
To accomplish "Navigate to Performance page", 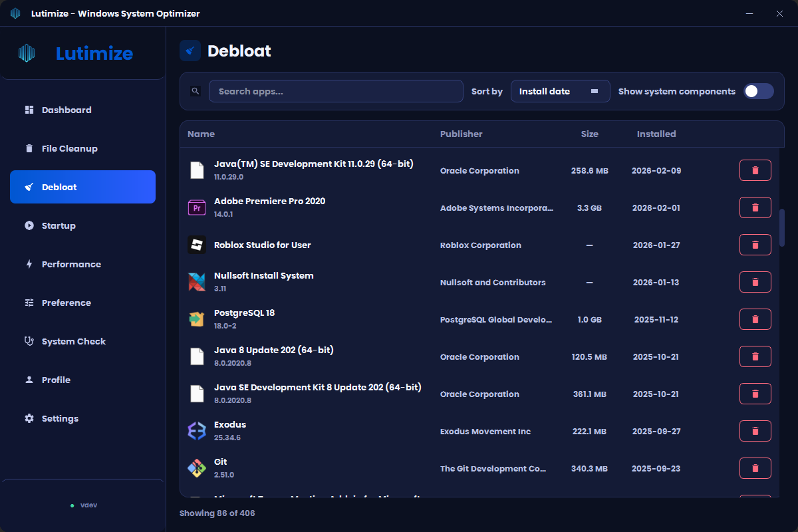I will tap(82, 264).
